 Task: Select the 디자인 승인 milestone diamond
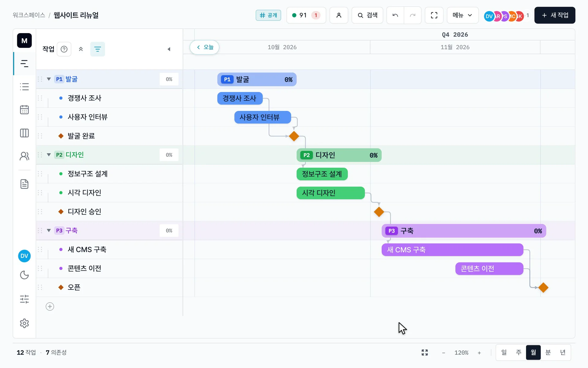[x=379, y=212]
